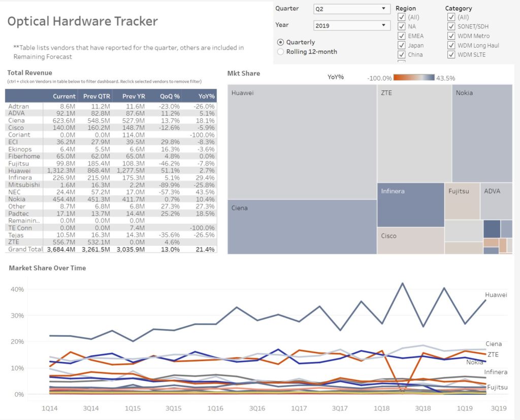Viewport: 520px width, 420px height.
Task: Select the ZTE vendor in table
Action: click(14, 242)
